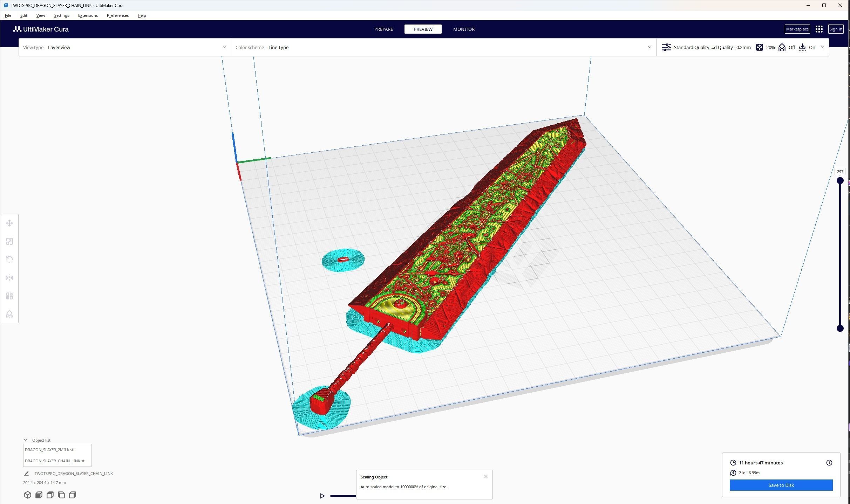The width and height of the screenshot is (850, 504).
Task: Click the simulation path slider track
Action: [x=343, y=496]
